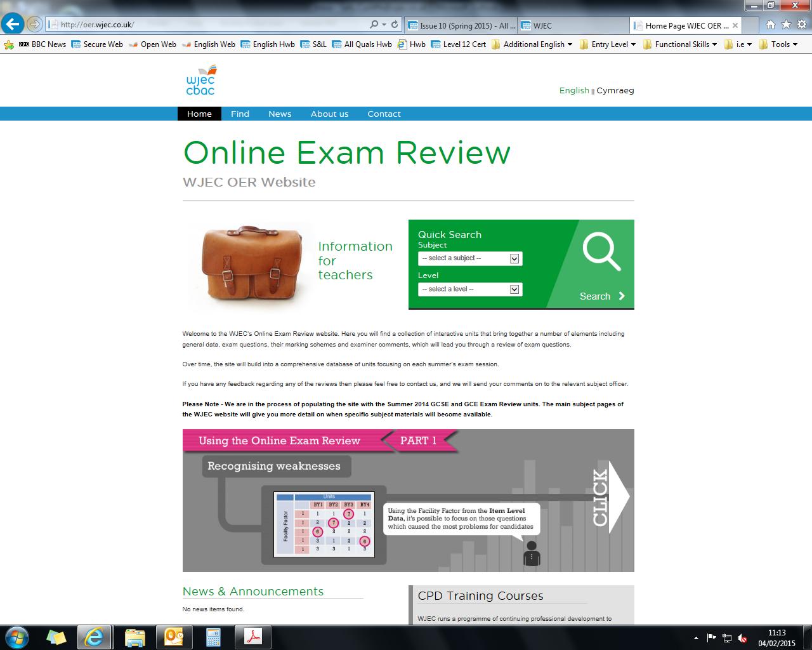812x650 pixels.
Task: Click the large magnifying glass search icon
Action: click(x=601, y=252)
